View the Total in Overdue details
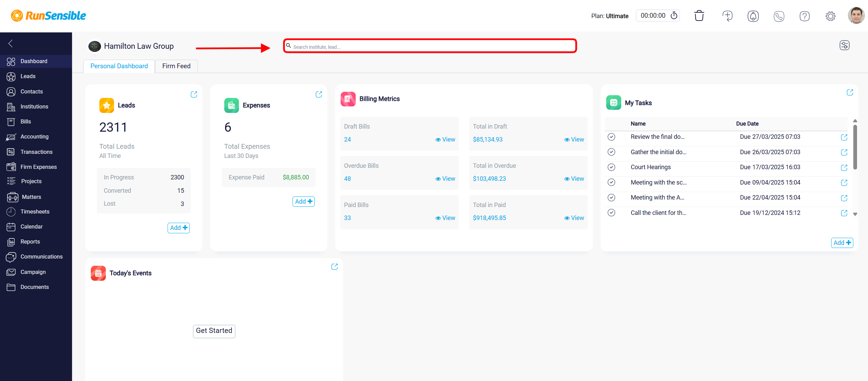The image size is (868, 381). pyautogui.click(x=574, y=179)
